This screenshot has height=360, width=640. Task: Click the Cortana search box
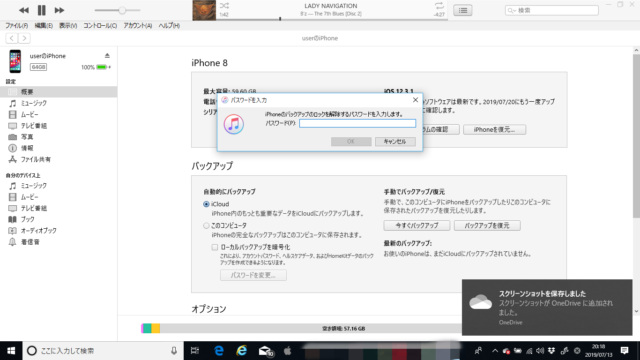click(103, 351)
